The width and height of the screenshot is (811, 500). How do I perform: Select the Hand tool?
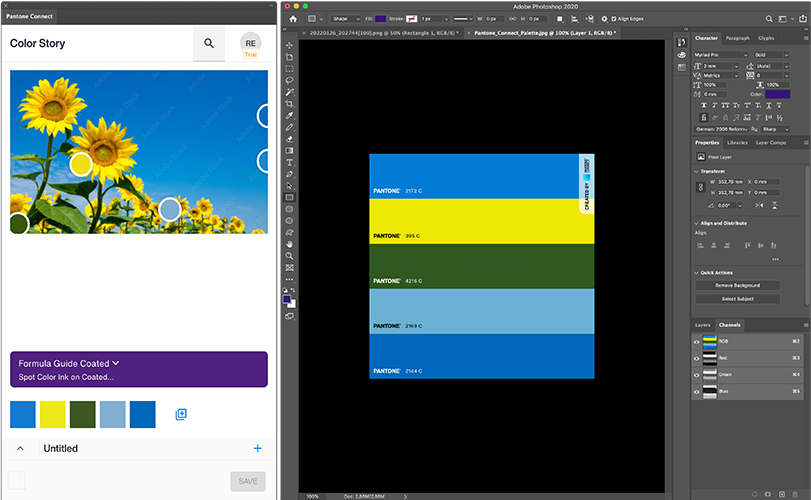[289, 244]
